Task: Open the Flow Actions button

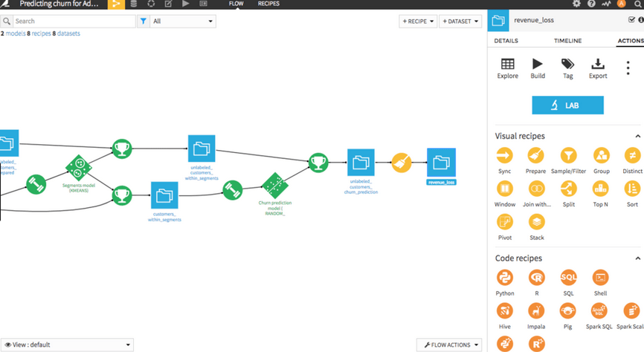Action: click(450, 345)
